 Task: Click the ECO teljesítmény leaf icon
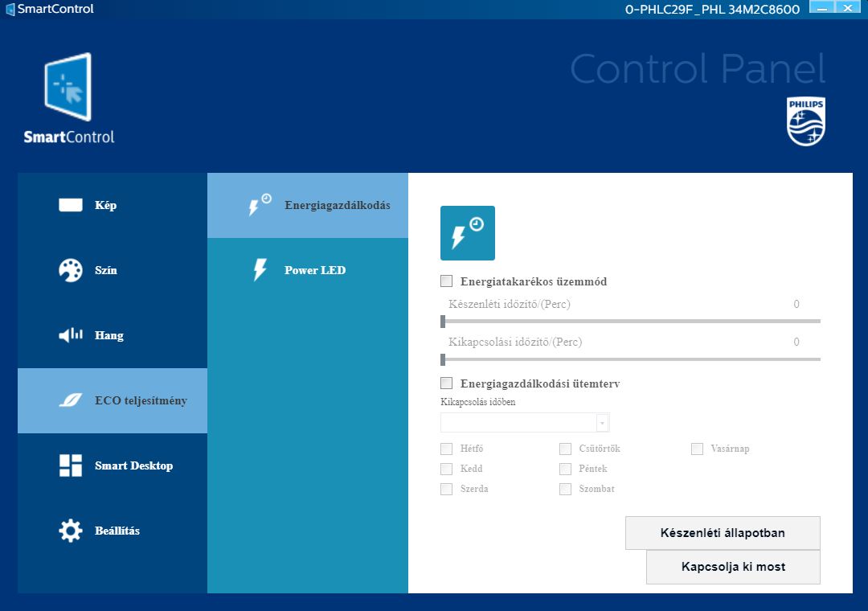coord(70,400)
